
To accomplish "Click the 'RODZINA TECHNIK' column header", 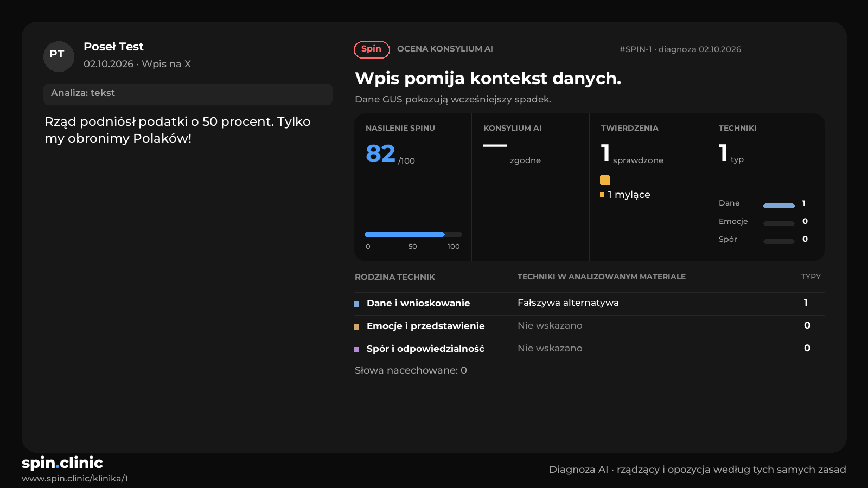I will (395, 277).
